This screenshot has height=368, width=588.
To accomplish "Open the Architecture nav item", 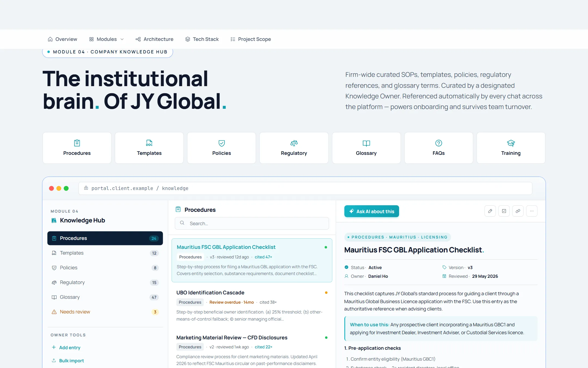I will [154, 39].
